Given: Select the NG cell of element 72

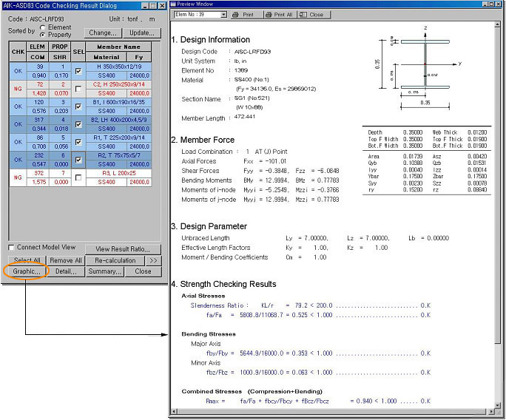Looking at the screenshot, I should click(x=18, y=89).
